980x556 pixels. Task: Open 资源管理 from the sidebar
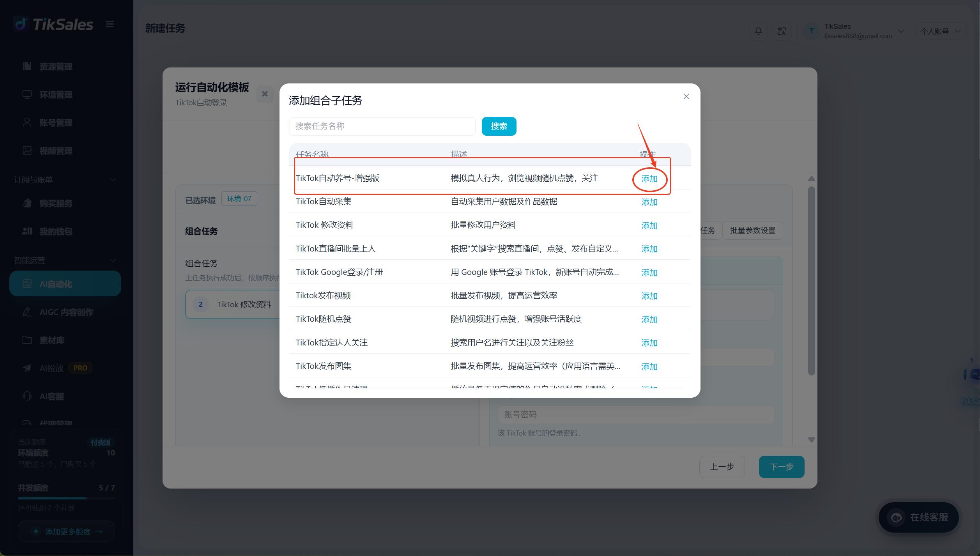click(56, 67)
